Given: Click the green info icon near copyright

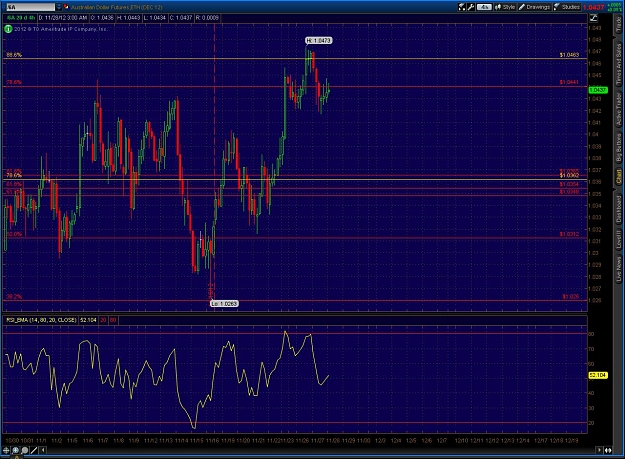Looking at the screenshot, I should point(8,29).
